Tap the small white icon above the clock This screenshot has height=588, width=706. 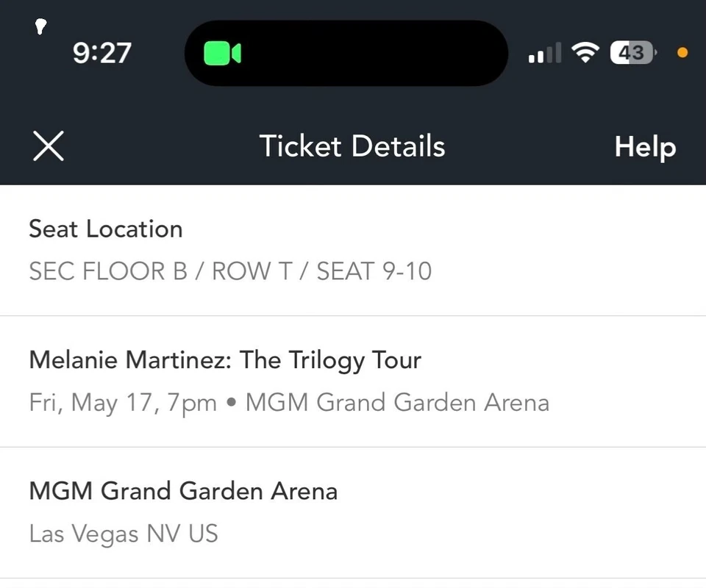(x=41, y=26)
